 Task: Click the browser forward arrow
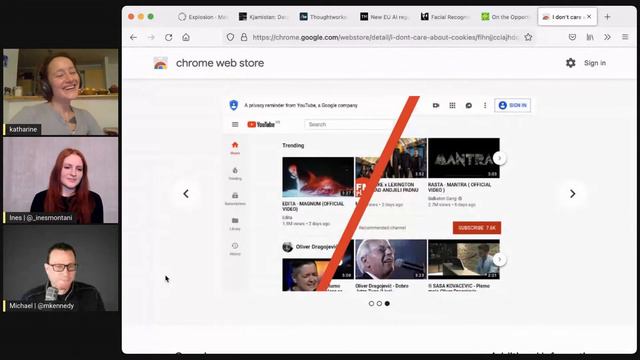pos(151,37)
